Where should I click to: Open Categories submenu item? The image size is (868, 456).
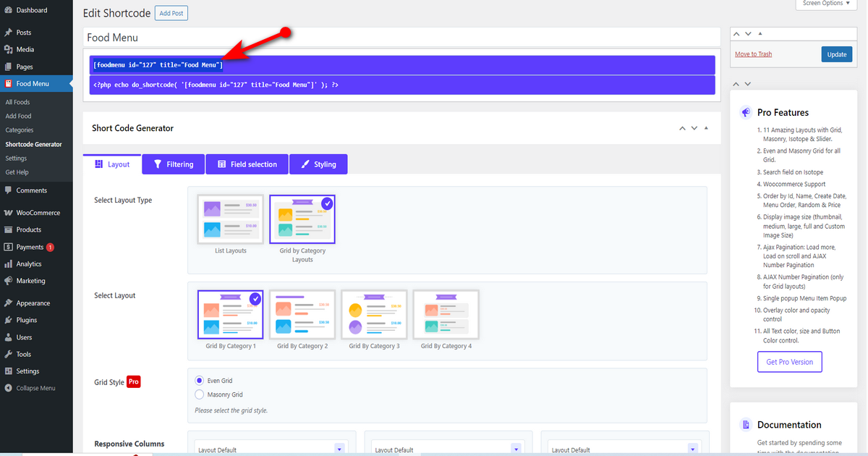(20, 130)
